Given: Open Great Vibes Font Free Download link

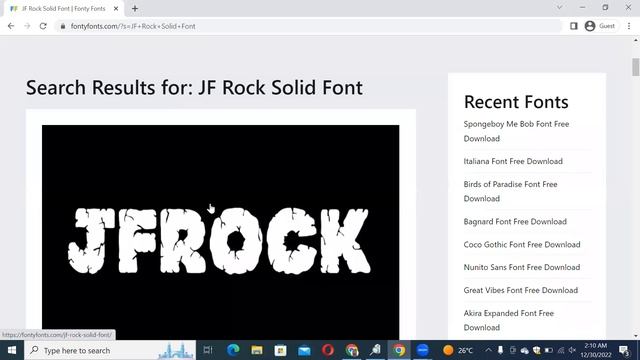Looking at the screenshot, I should (x=520, y=290).
